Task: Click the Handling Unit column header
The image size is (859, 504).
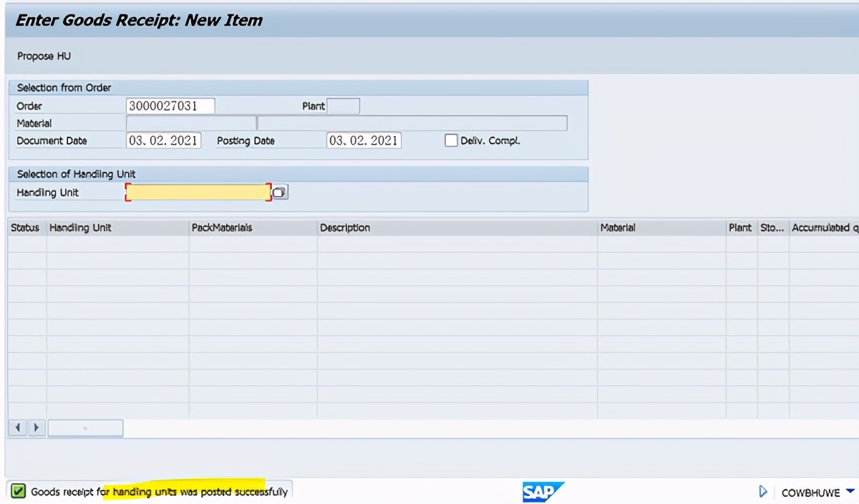Action: (117, 228)
